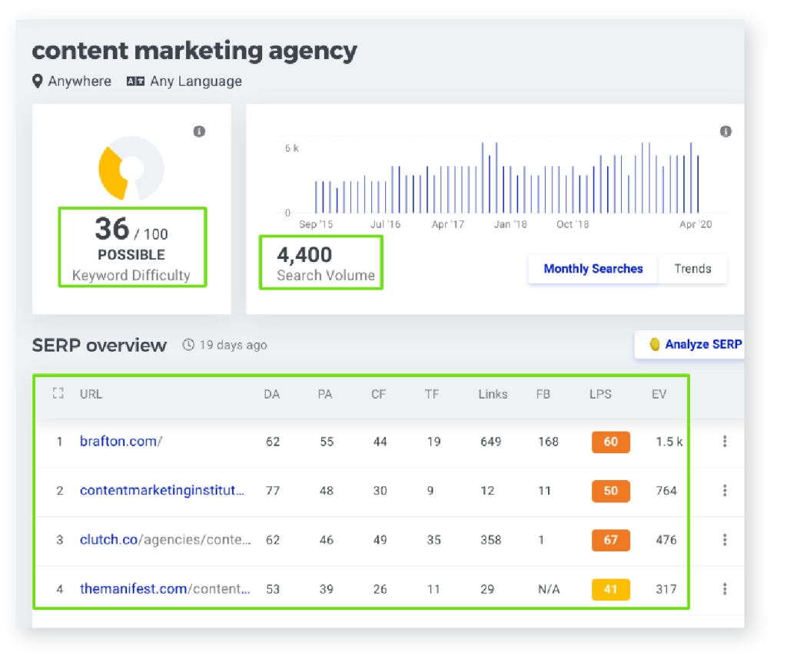Click the expand icon beside URL header
Screen dimensions: 787x672
[x=58, y=394]
